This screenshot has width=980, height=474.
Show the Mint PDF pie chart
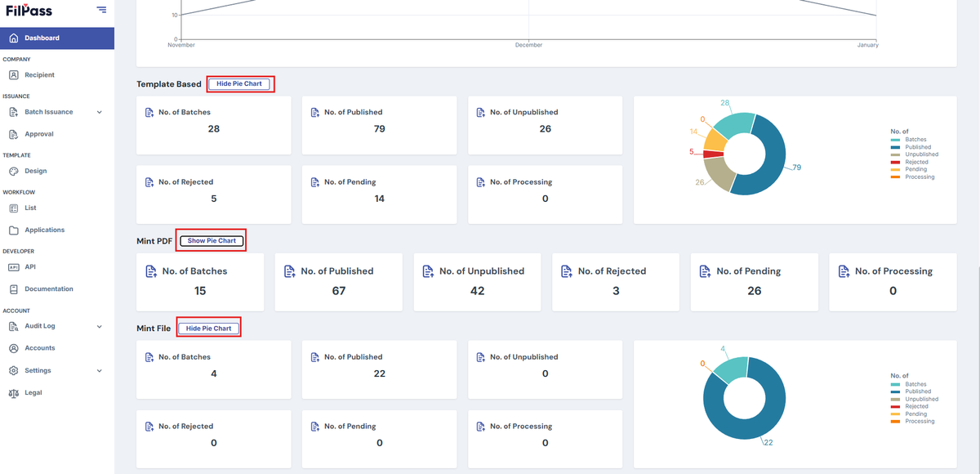(212, 241)
